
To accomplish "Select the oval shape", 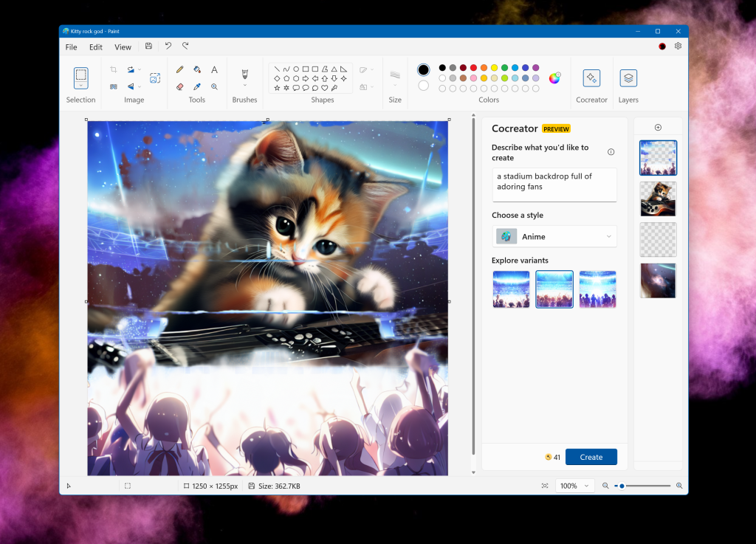I will coord(296,69).
